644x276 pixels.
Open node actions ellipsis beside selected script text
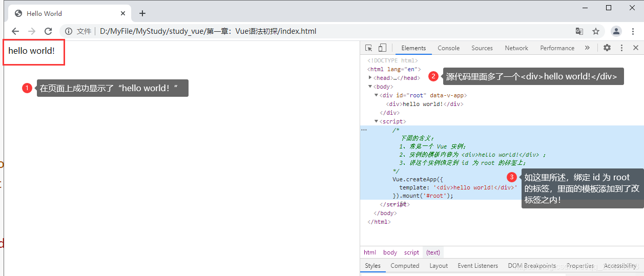tap(364, 130)
